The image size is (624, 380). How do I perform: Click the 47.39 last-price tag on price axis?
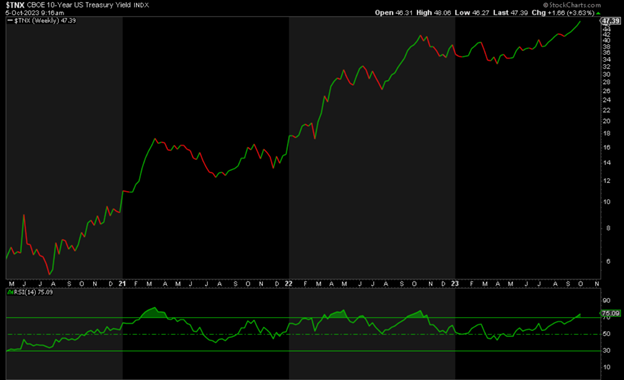pyautogui.click(x=610, y=21)
